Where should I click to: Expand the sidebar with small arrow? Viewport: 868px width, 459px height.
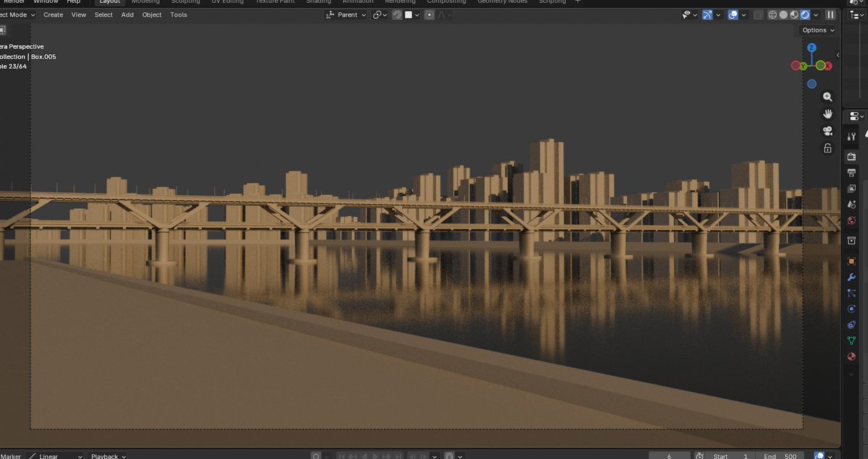tap(838, 55)
